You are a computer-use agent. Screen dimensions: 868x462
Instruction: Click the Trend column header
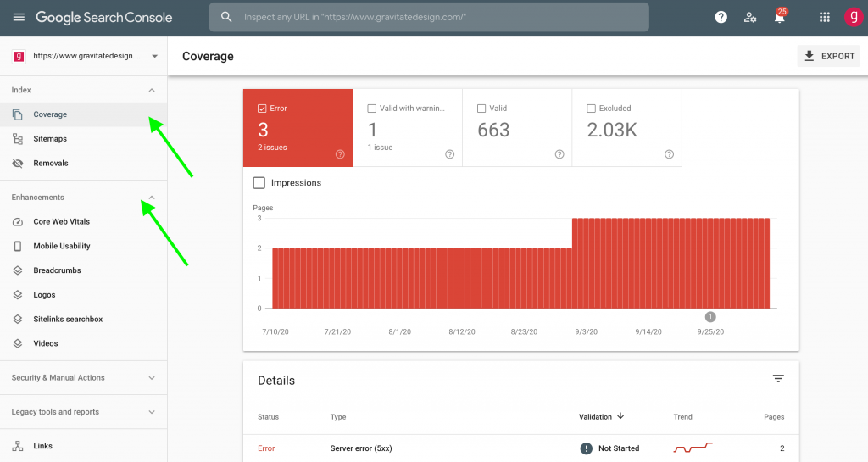tap(682, 416)
